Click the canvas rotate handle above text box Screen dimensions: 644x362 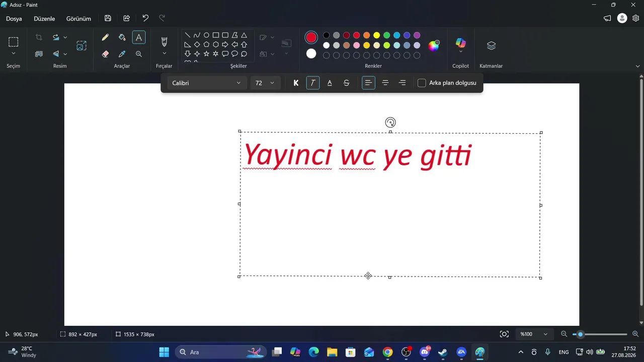coord(390,122)
